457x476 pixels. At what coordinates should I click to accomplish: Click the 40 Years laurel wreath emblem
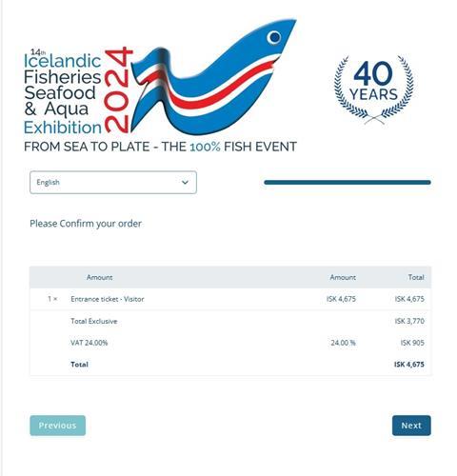click(x=373, y=89)
